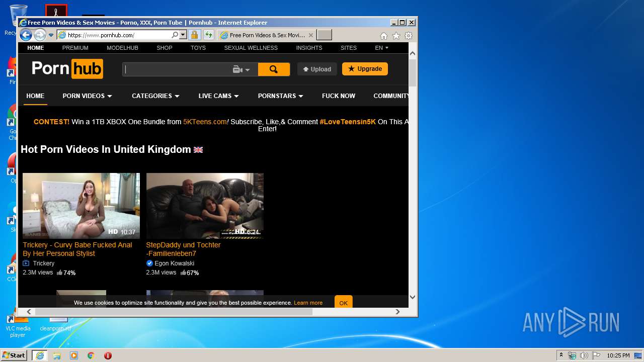
Task: Select HOME in the main navigation
Action: [35, 96]
